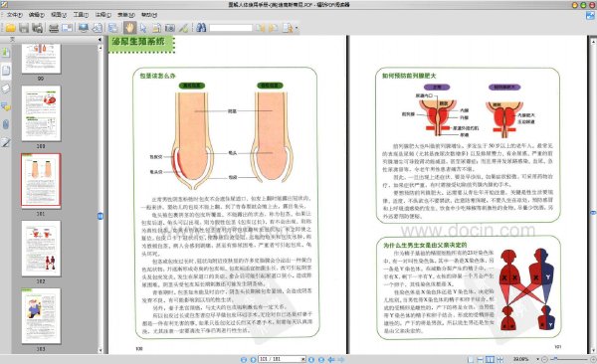Go to next page button
Viewport: 597px width, 364px height.
(311, 359)
